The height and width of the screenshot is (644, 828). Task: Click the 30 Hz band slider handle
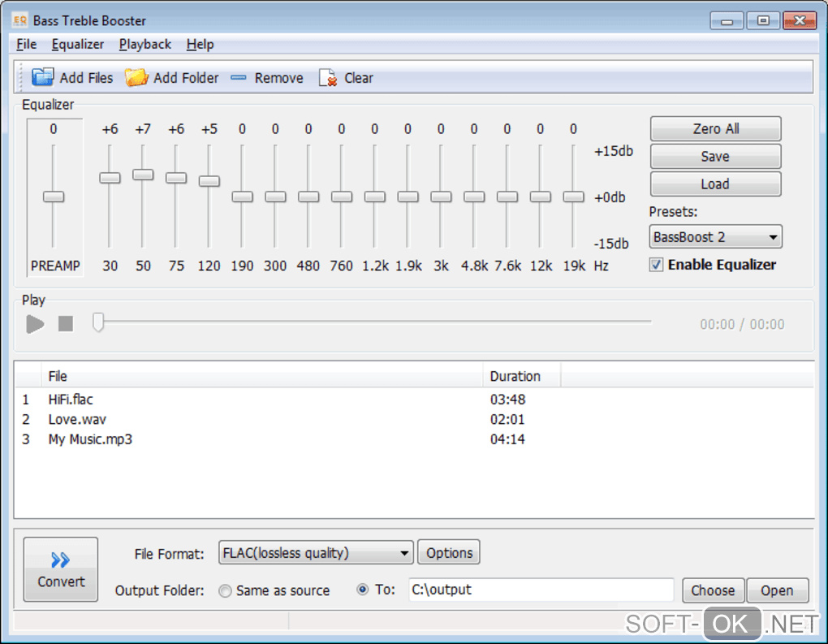(110, 178)
